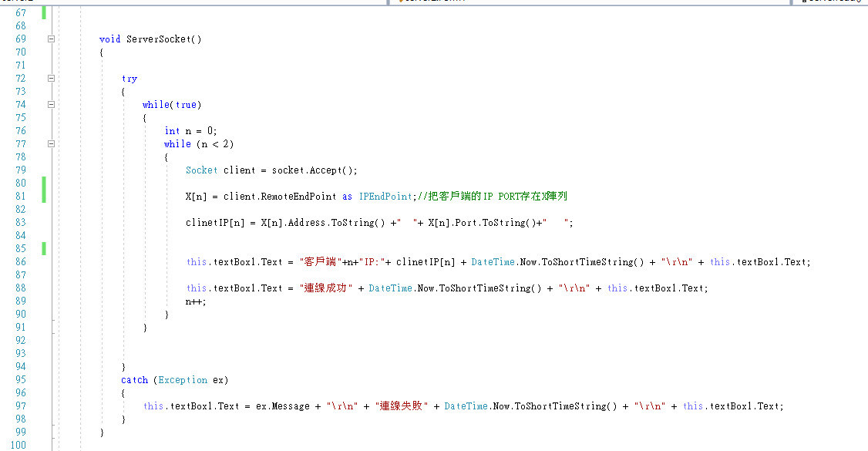This screenshot has height=451, width=868.
Task: Collapse the try block fold marker
Action: [x=51, y=78]
